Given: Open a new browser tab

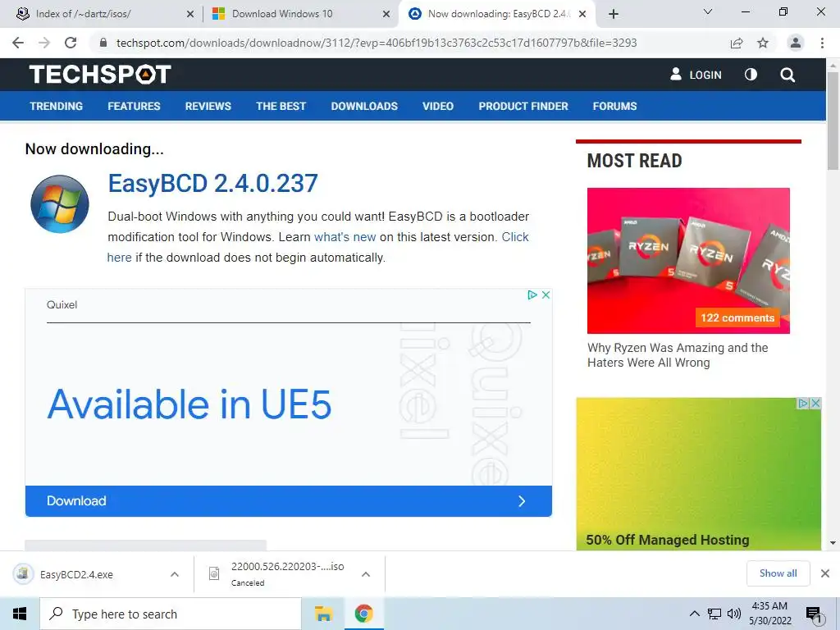Looking at the screenshot, I should 614,14.
